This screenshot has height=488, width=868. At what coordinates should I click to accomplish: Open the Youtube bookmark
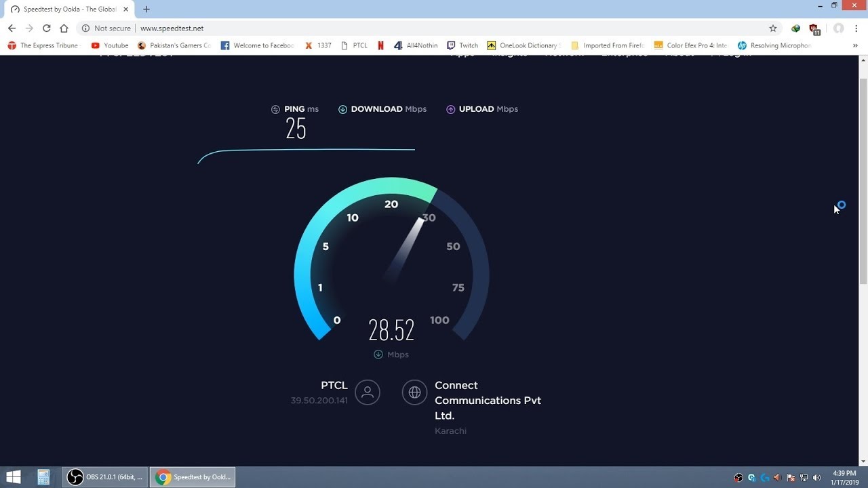click(110, 45)
